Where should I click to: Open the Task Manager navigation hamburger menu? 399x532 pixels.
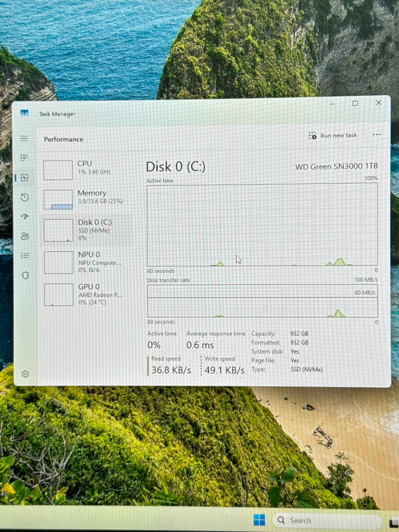click(x=24, y=139)
